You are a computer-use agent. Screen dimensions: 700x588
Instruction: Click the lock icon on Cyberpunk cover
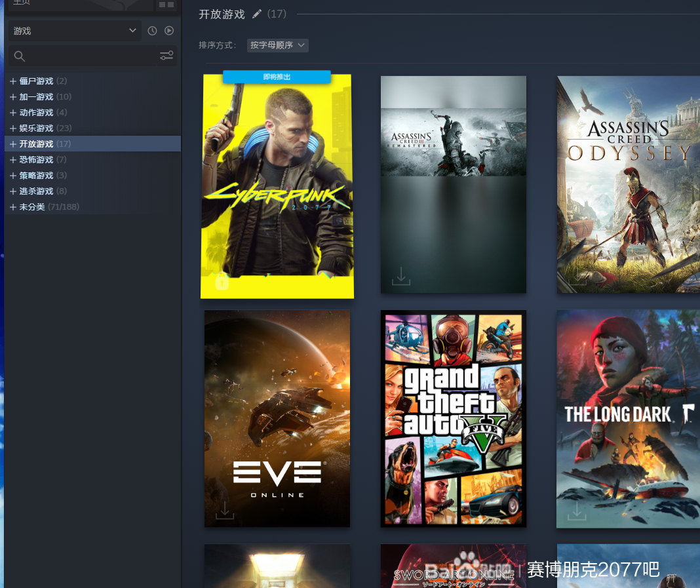point(222,282)
